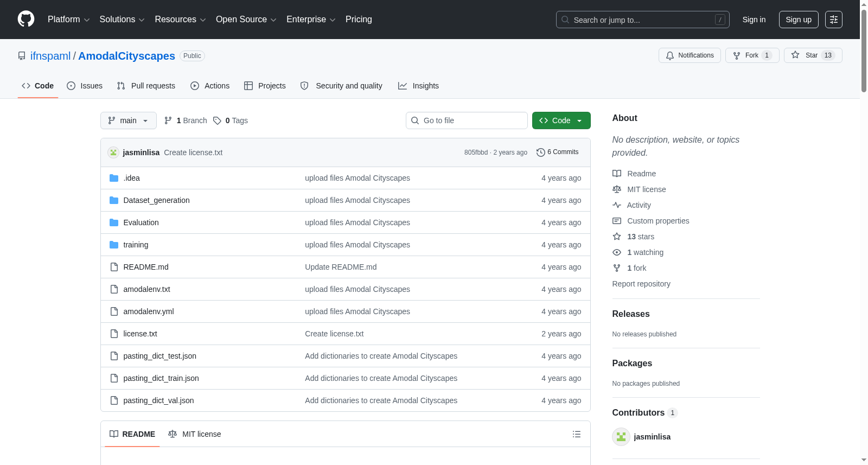Expand the Open Source menu
868x465 pixels.
tap(246, 20)
